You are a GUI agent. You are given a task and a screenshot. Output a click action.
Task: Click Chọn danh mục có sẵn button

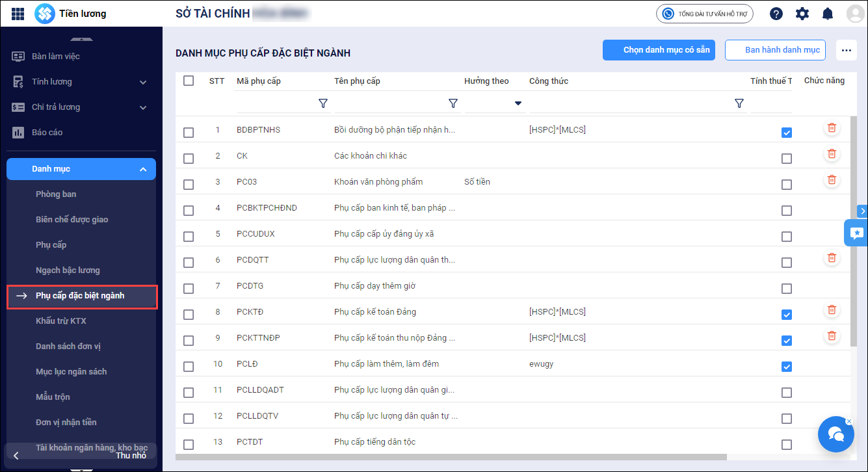point(659,50)
